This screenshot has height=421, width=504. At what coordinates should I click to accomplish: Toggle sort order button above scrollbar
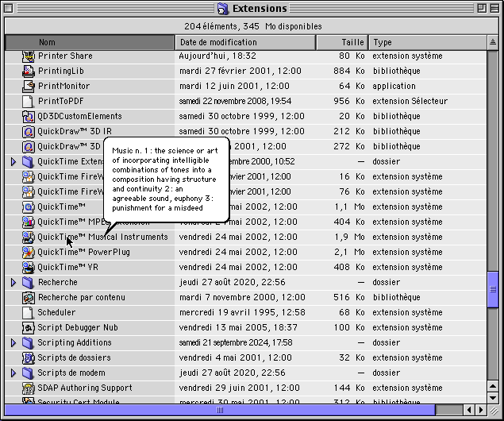tap(493, 42)
